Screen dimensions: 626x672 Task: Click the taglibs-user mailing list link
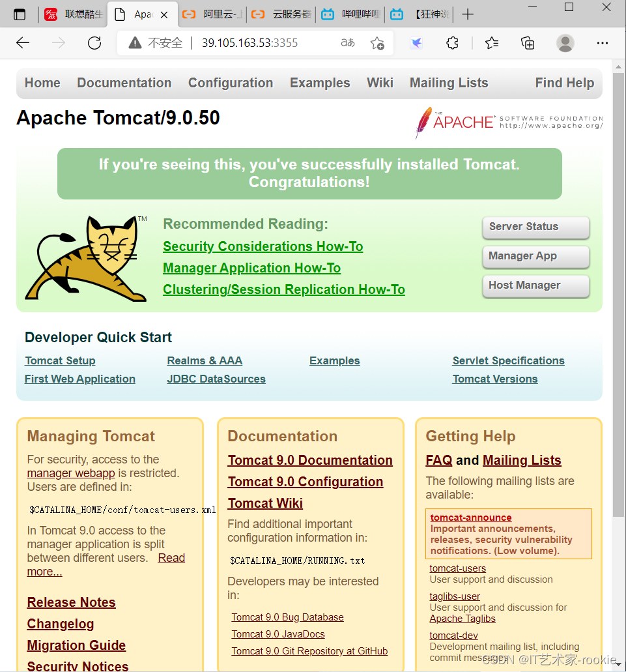(x=455, y=596)
